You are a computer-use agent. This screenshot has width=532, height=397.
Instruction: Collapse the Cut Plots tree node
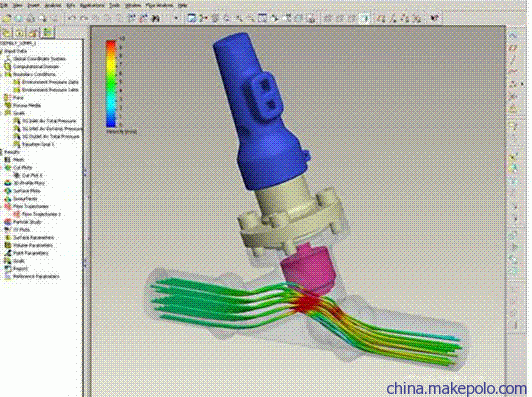point(2,168)
